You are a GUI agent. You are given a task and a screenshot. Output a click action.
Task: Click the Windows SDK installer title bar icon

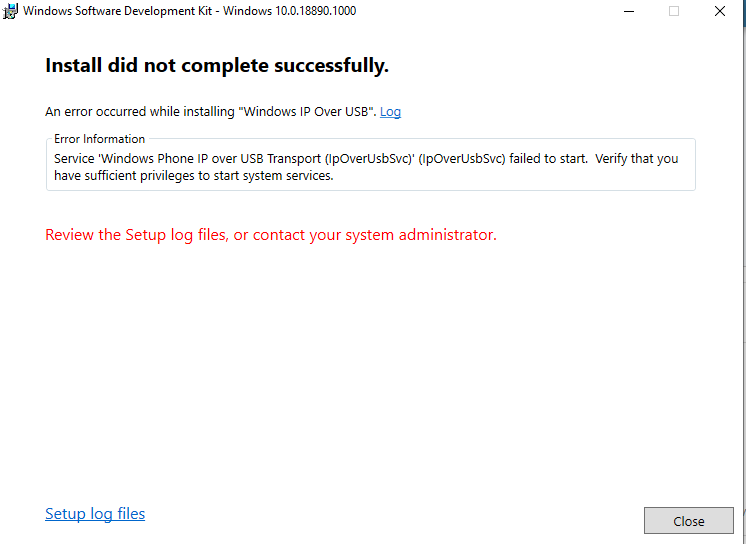[x=12, y=11]
